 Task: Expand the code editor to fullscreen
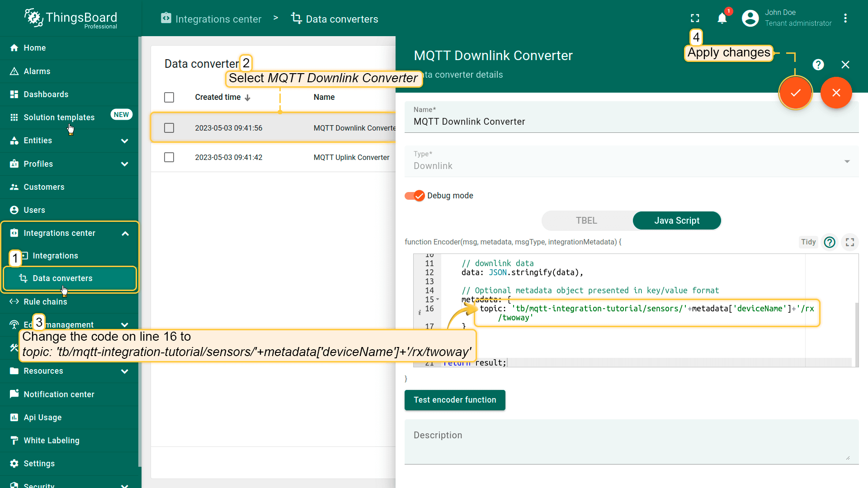point(850,242)
